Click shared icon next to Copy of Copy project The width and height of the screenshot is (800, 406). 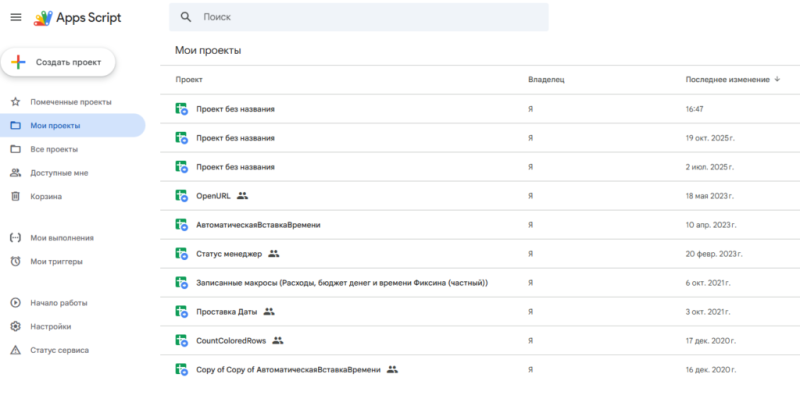(x=392, y=369)
